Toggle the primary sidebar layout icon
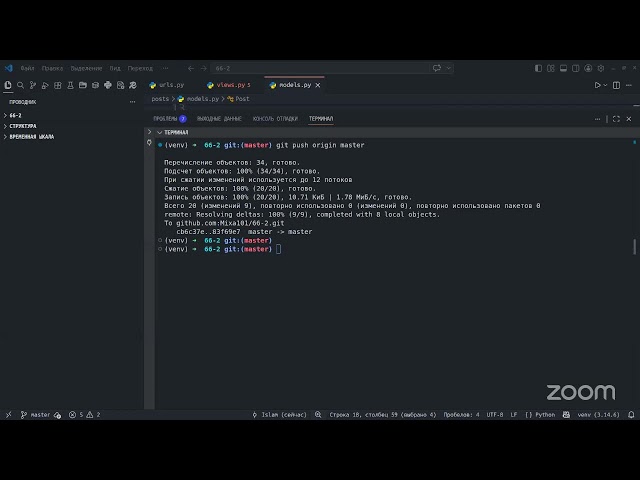The width and height of the screenshot is (640, 480). click(538, 68)
